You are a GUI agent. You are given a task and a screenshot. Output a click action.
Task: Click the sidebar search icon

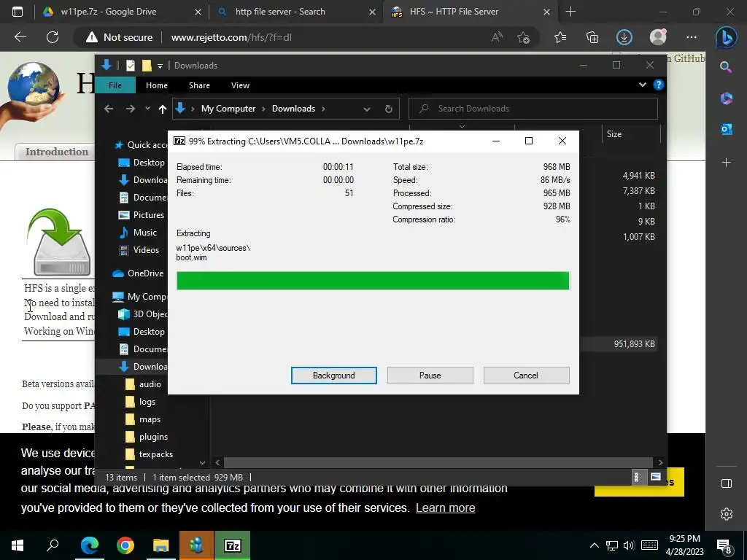point(726,67)
